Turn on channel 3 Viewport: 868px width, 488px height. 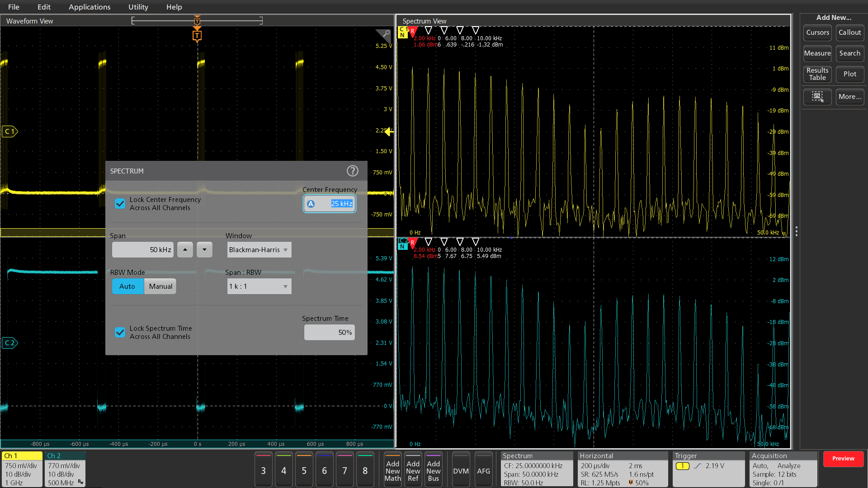(263, 469)
